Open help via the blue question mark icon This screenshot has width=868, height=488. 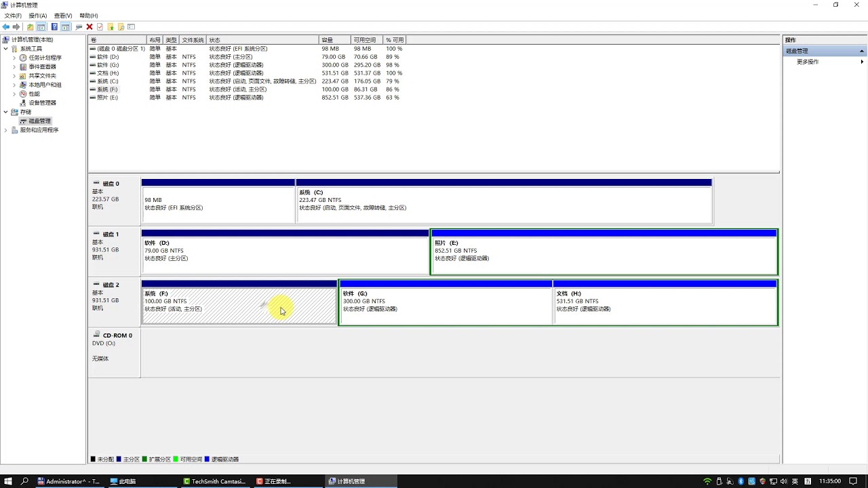point(54,27)
